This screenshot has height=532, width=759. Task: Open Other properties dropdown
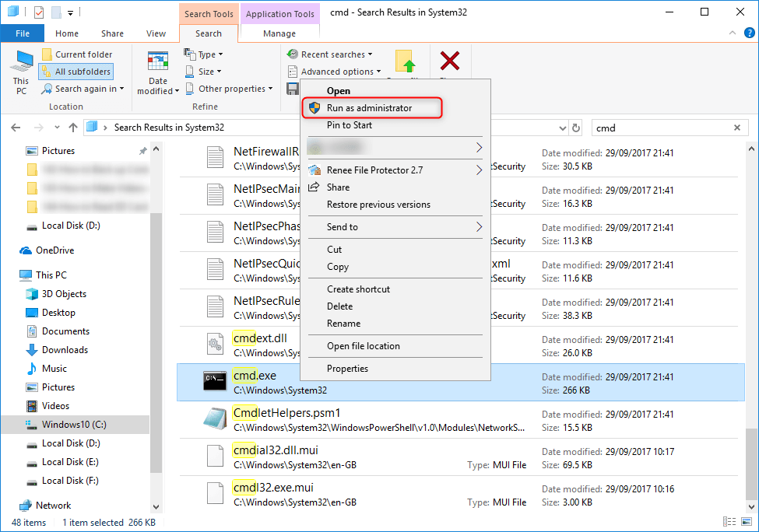(230, 89)
